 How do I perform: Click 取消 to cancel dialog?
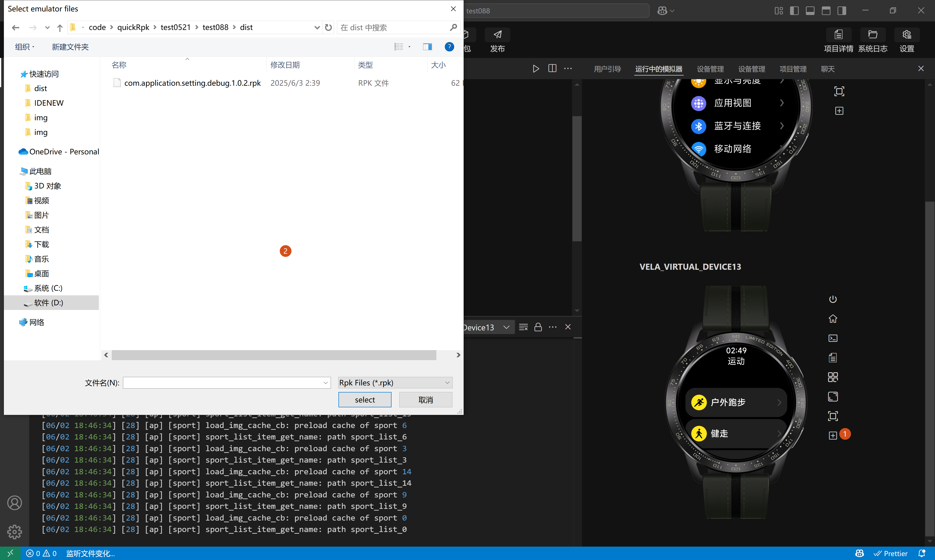pyautogui.click(x=426, y=400)
